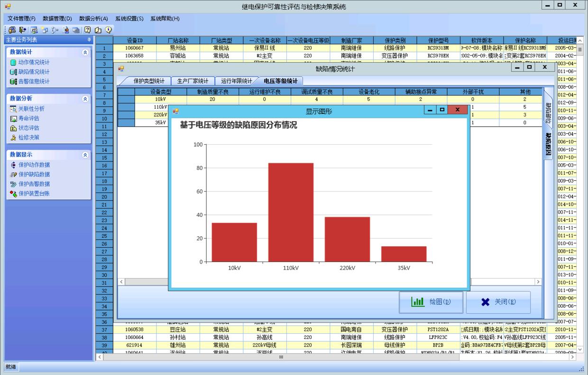Select the vertical 缺陷原因 tab
The height and width of the screenshot is (375, 588).
pos(548,143)
